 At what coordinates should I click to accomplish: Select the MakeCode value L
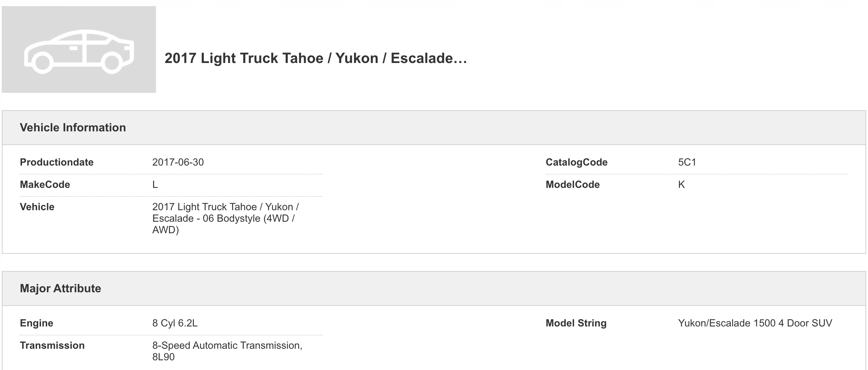point(155,185)
